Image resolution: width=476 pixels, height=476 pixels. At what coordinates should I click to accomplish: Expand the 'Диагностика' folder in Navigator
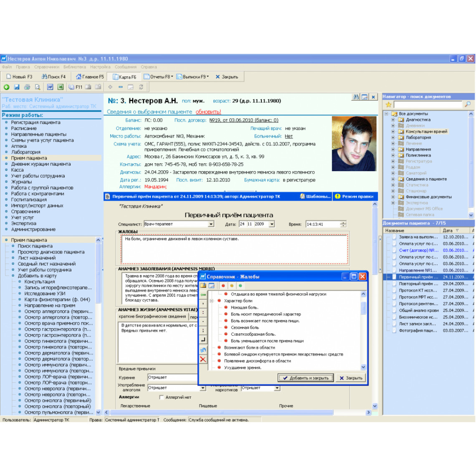click(393, 119)
